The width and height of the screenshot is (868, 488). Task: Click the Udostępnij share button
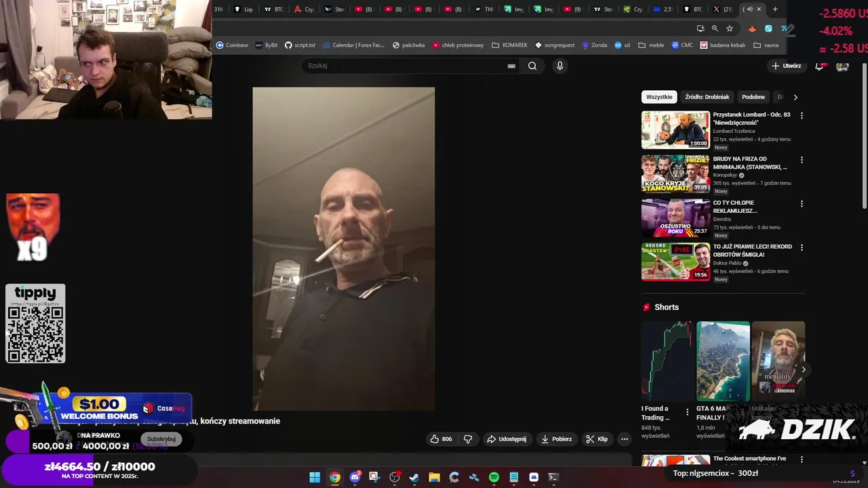(x=507, y=439)
